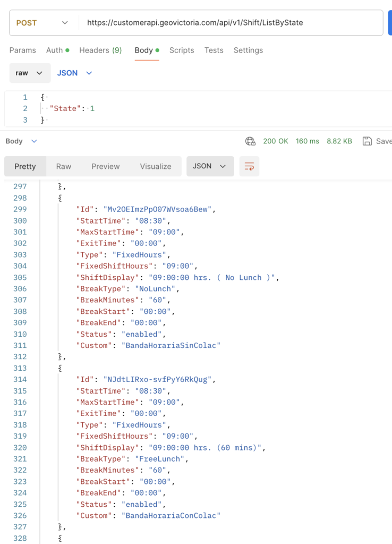Switch to the Params tab

click(23, 50)
